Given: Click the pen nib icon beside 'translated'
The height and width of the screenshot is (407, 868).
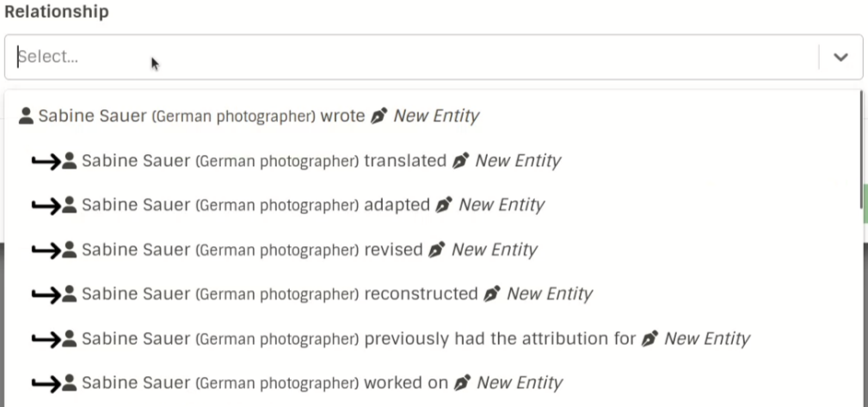Looking at the screenshot, I should pos(460,161).
